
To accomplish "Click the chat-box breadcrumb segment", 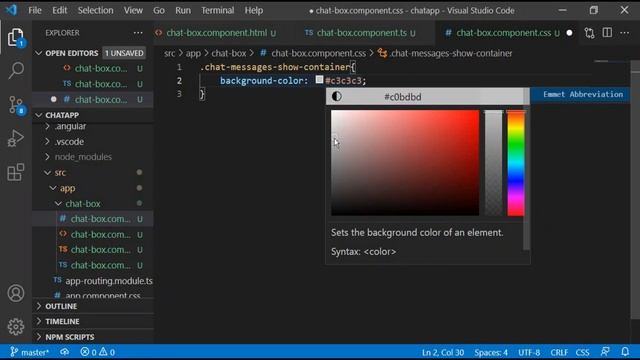I will pos(229,53).
